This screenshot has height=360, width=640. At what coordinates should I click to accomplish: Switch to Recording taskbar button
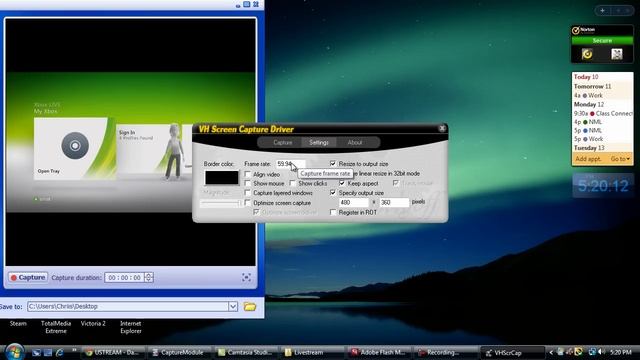tap(446, 352)
